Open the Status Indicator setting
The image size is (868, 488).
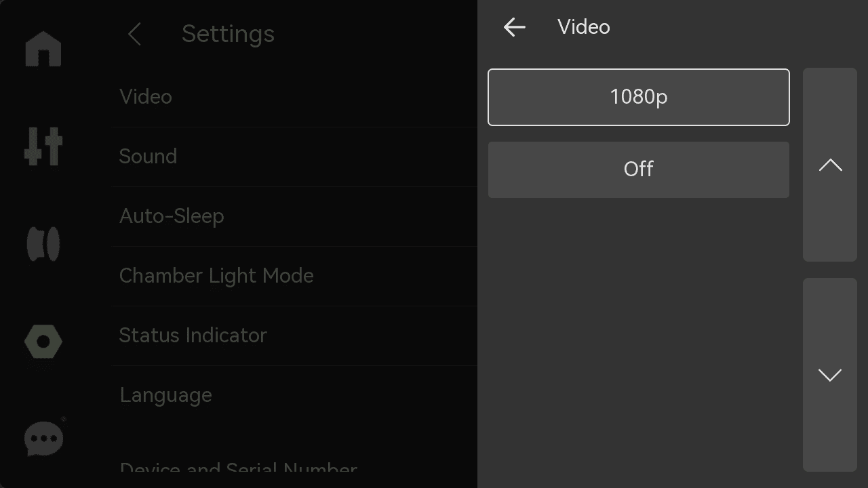coord(295,335)
